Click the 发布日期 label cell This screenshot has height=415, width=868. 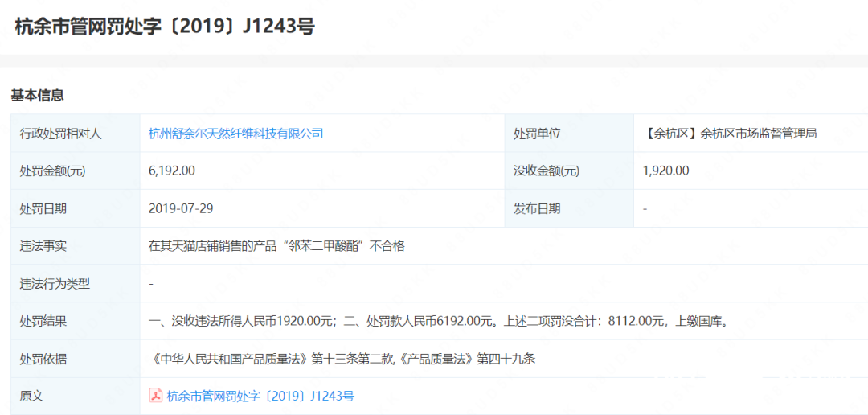[x=569, y=209]
